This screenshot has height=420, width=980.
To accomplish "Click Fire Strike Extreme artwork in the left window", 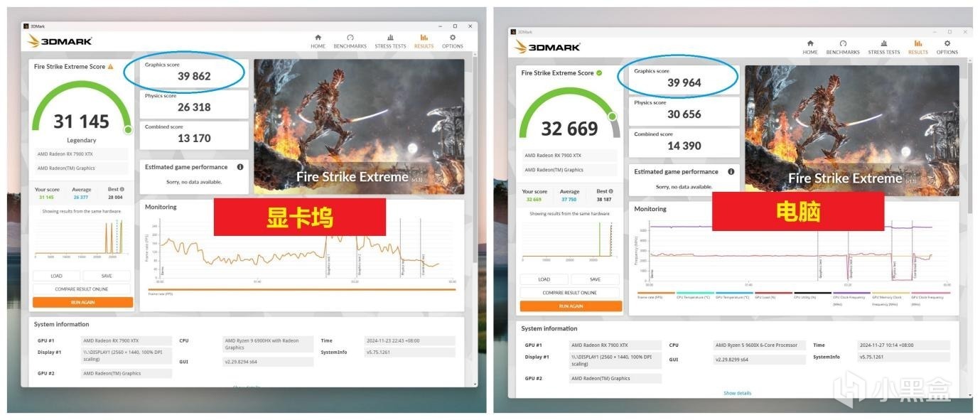I will [359, 126].
